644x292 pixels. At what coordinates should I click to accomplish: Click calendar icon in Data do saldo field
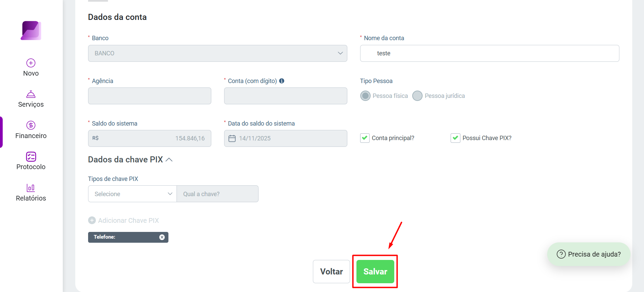coord(232,138)
